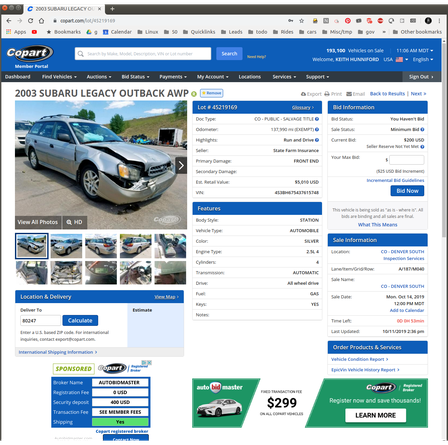Screen dimensions: 448x445
Task: Click the page vertical scrollbar
Action: coord(444,138)
